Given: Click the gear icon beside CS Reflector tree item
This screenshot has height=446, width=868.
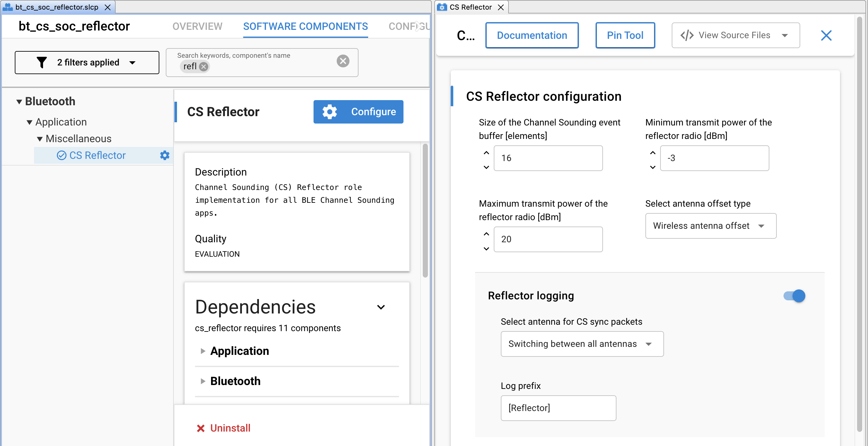Looking at the screenshot, I should [165, 155].
